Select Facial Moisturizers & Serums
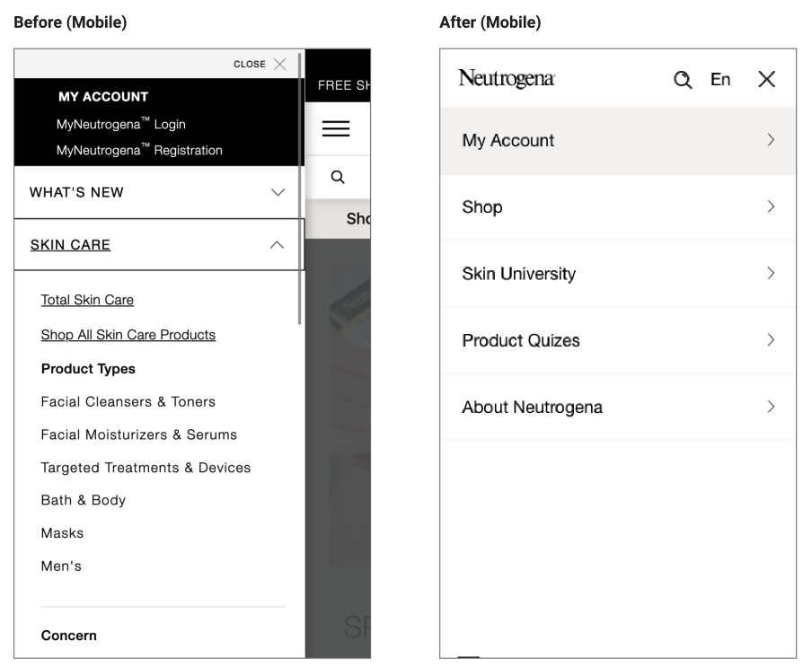Image resolution: width=812 pixels, height=667 pixels. click(x=139, y=434)
